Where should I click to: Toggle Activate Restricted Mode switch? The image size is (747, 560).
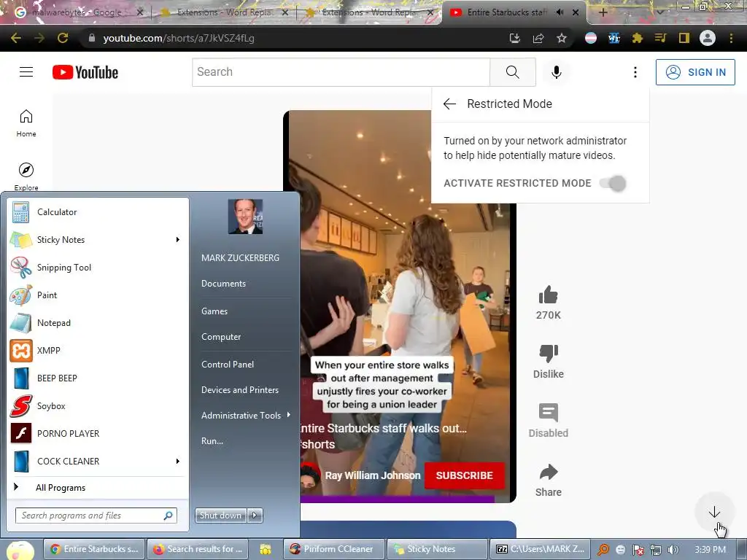pos(613,183)
